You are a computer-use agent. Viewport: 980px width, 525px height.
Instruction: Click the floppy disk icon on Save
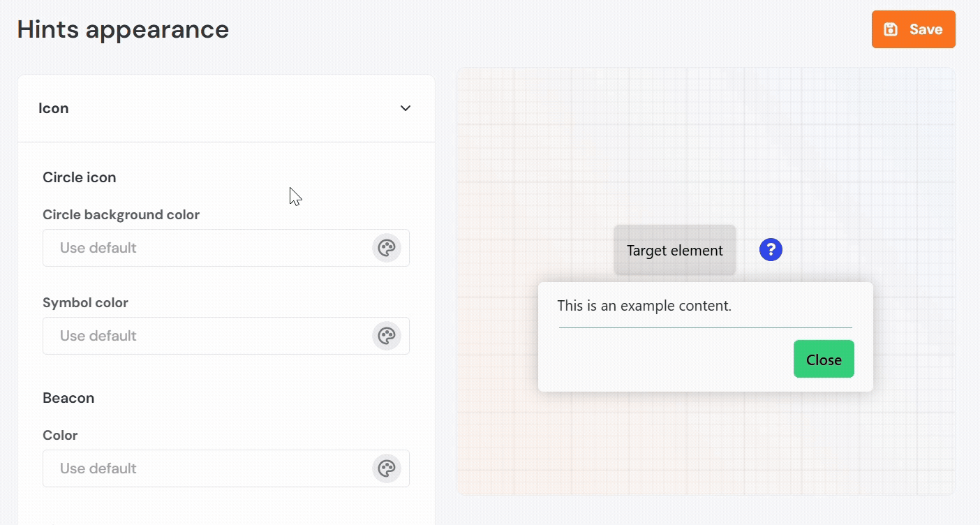click(891, 29)
